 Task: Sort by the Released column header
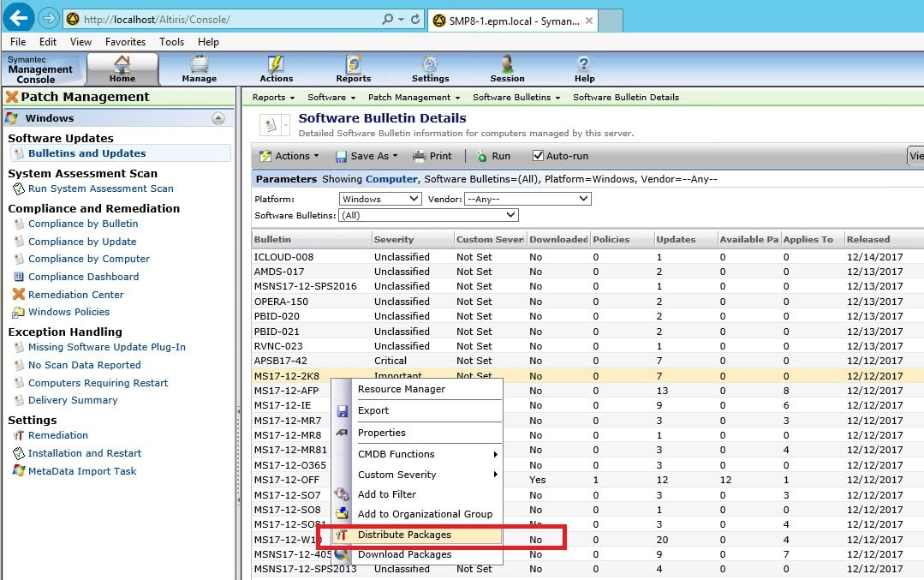coord(884,239)
